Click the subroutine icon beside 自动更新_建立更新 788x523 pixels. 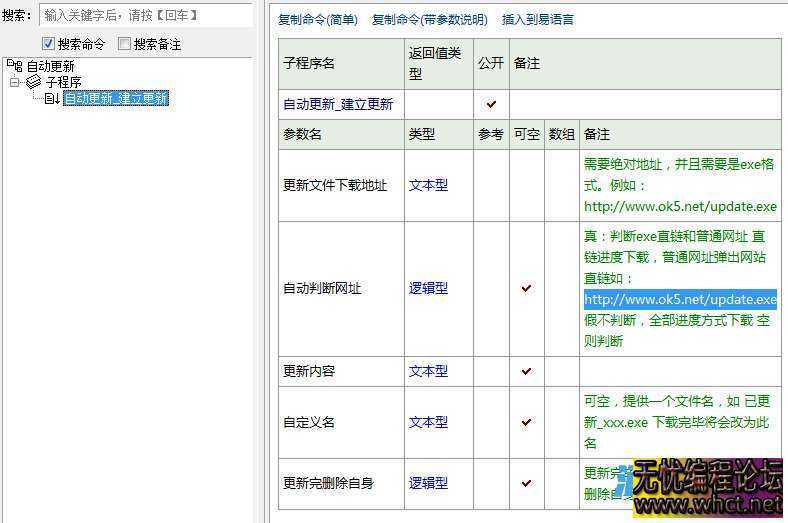(52, 98)
